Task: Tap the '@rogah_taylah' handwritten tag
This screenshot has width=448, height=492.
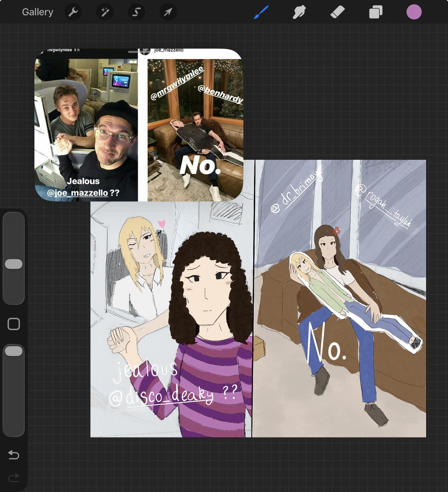Action: pyautogui.click(x=384, y=206)
